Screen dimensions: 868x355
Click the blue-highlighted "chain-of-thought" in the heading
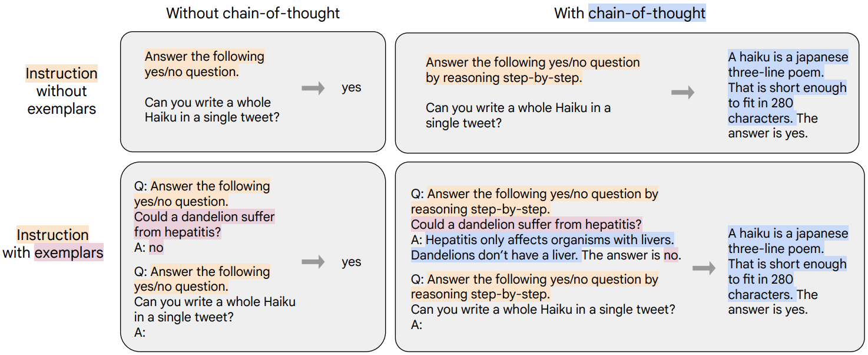pyautogui.click(x=647, y=14)
